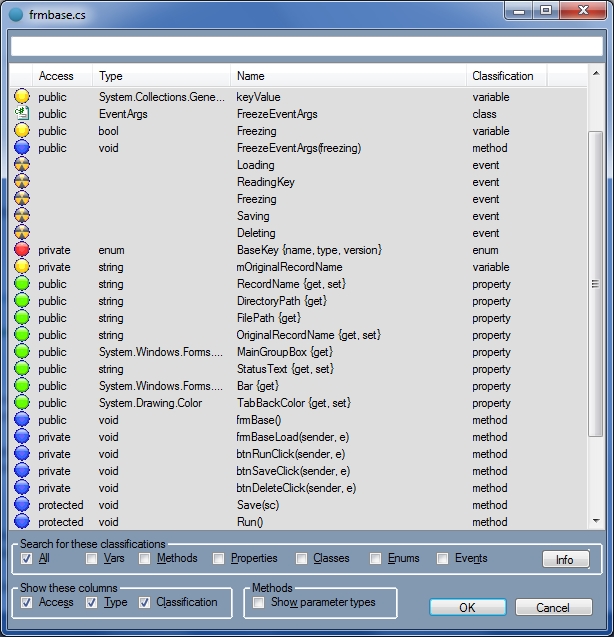Screen dimensions: 614x637
Task: Select the frmBaseLoad(sender, e) entry
Action: 293,437
